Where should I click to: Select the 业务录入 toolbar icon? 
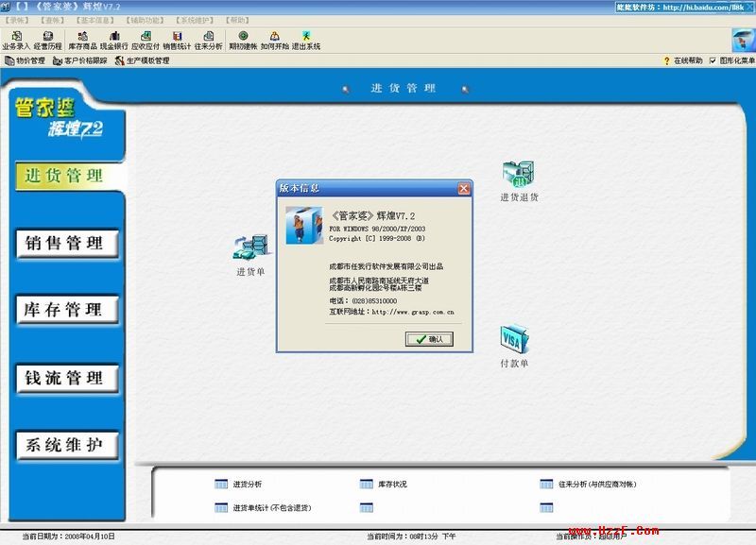pyautogui.click(x=18, y=38)
